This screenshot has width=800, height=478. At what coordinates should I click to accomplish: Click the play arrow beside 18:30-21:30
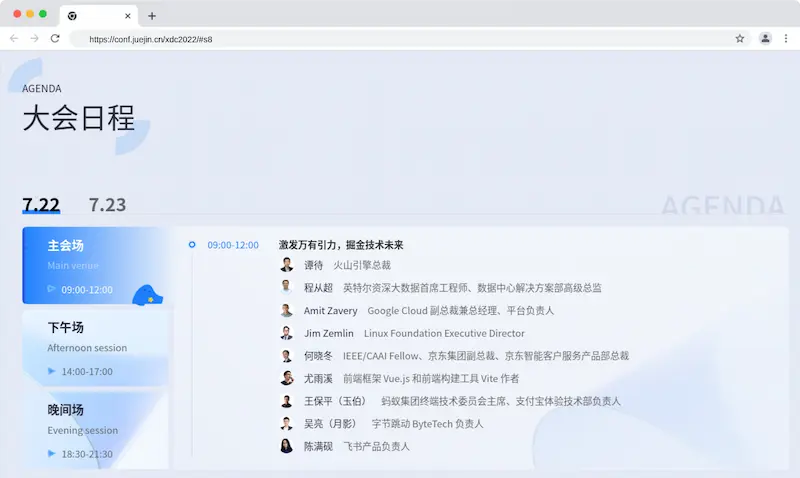[x=52, y=454]
